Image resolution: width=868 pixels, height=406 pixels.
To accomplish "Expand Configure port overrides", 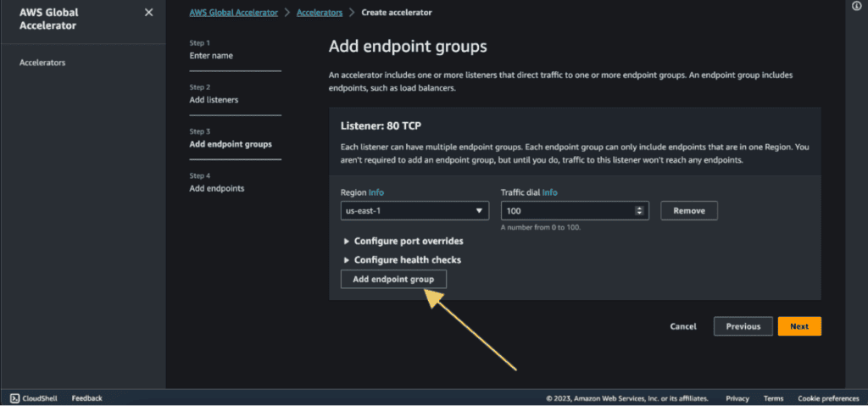I will pos(403,242).
